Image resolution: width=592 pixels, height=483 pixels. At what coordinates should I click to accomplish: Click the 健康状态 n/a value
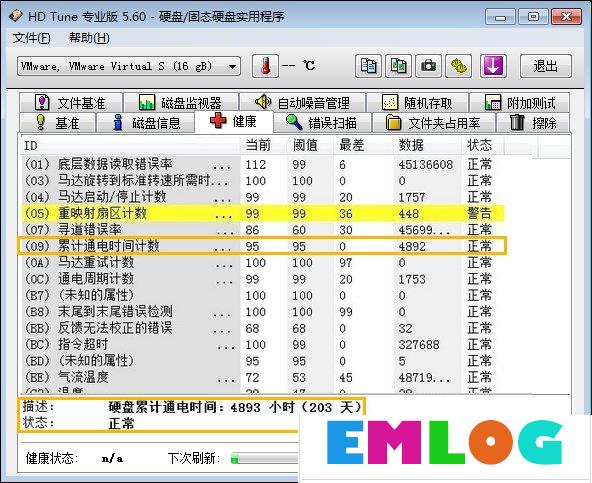113,458
